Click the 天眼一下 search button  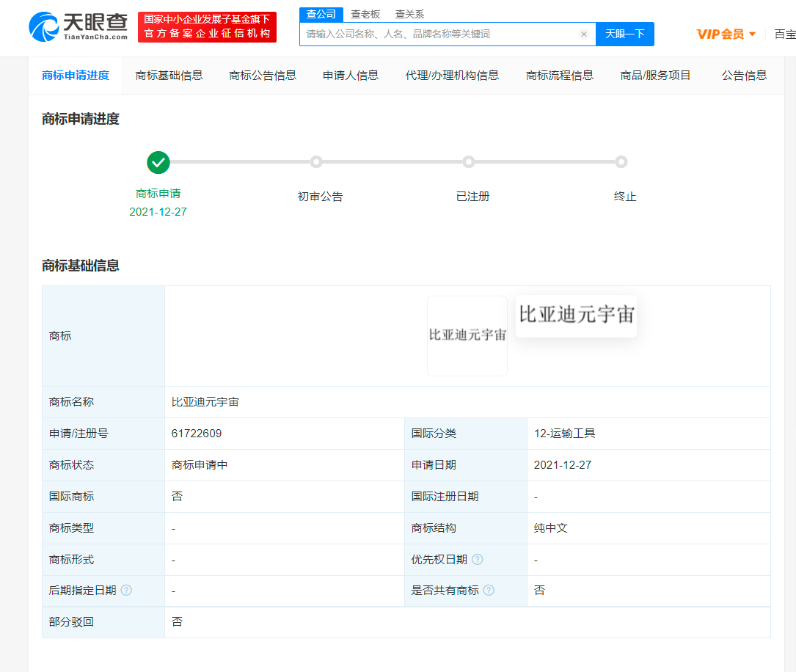point(624,34)
